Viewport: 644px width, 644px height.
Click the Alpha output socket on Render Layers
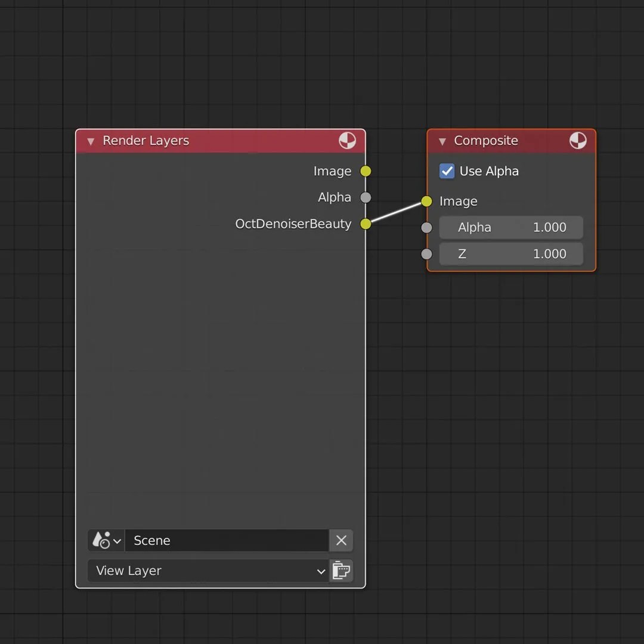point(366,197)
